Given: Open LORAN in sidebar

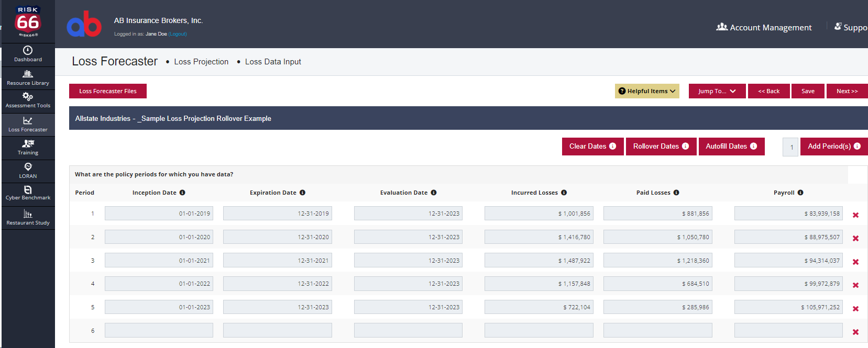Looking at the screenshot, I should [x=28, y=171].
